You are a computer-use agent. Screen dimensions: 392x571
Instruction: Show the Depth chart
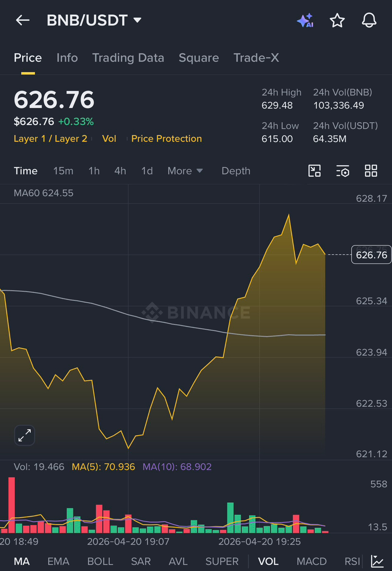coord(236,171)
